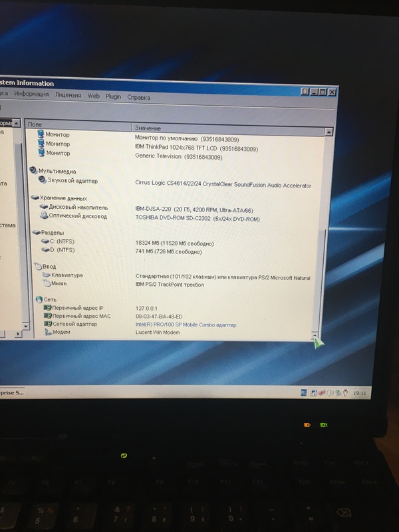Click the Сеть globe icon
The width and height of the screenshot is (399, 532).
click(x=39, y=300)
